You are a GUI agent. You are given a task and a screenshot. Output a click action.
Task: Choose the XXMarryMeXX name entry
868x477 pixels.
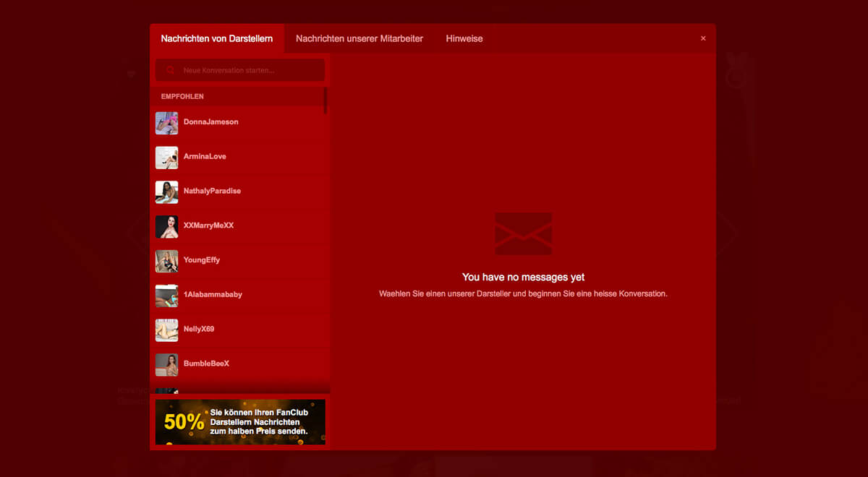208,225
